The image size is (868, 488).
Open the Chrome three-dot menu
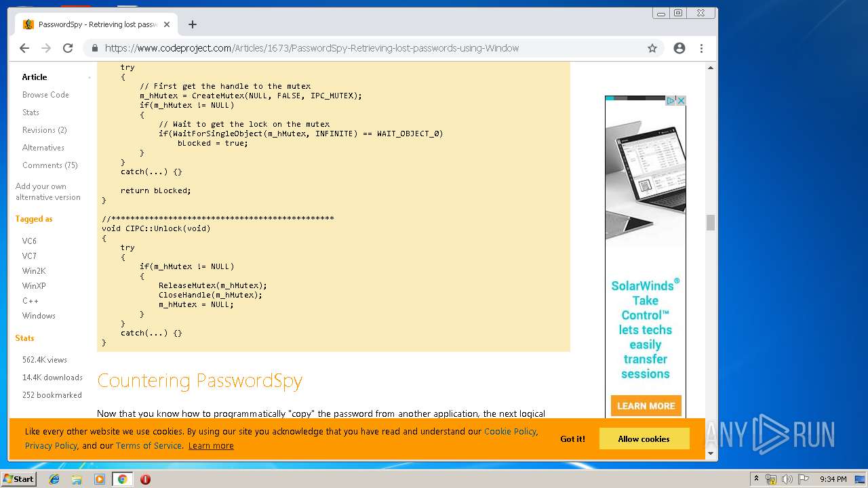(701, 48)
